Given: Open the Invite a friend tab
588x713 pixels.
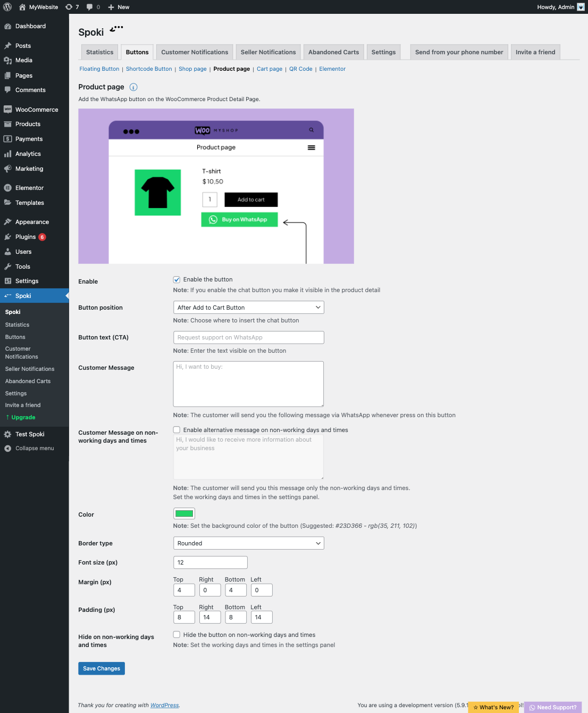Looking at the screenshot, I should click(x=535, y=52).
